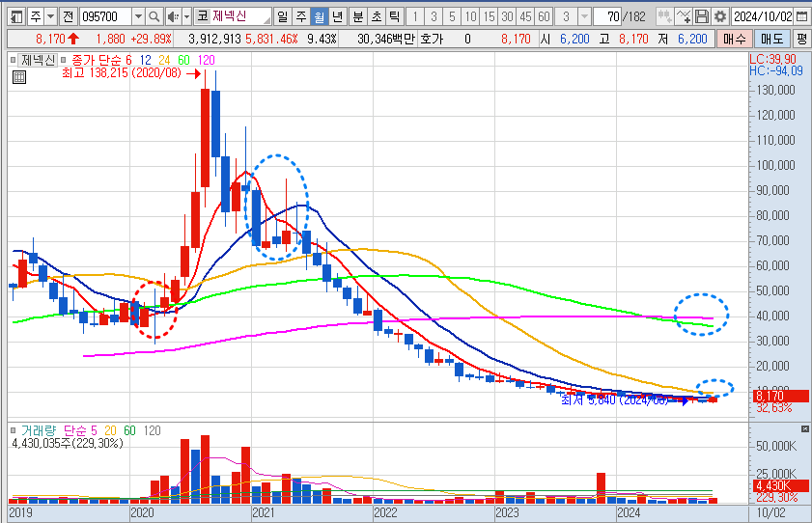The width and height of the screenshot is (812, 523).
Task: Click the current price tag 8,170 on axis
Action: [x=780, y=397]
